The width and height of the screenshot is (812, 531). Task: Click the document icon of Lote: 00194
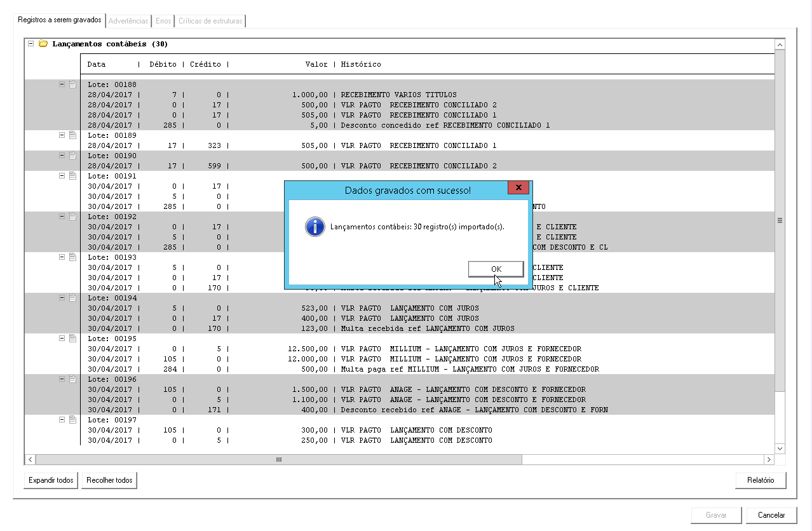72,297
